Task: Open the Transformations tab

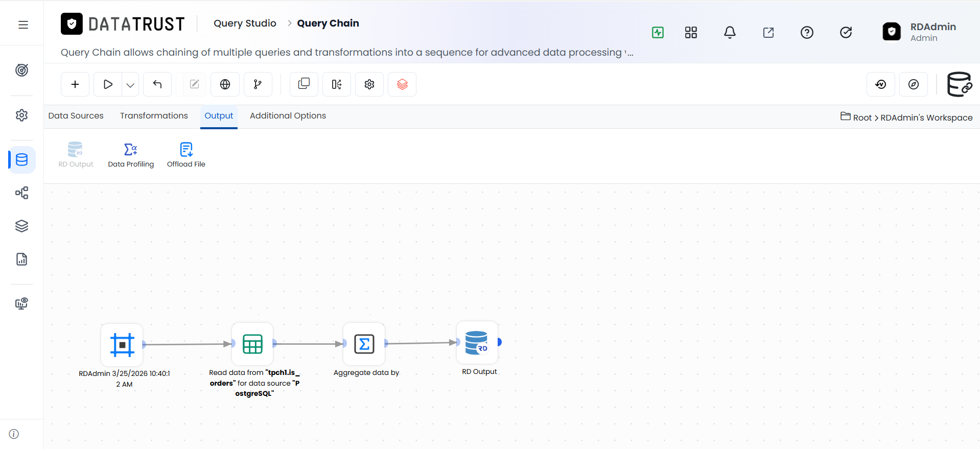Action: [154, 116]
